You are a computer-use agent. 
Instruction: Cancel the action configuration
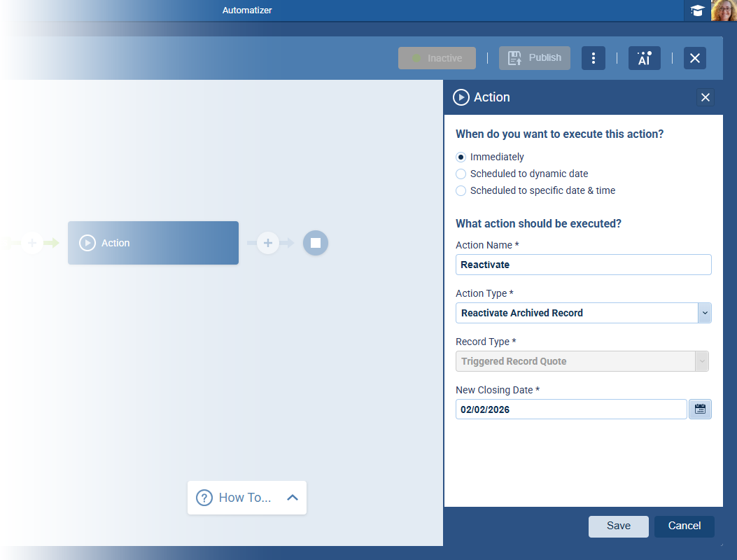click(684, 526)
